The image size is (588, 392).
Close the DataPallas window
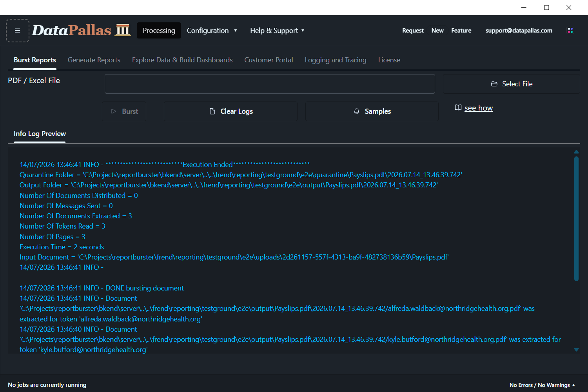(x=569, y=7)
